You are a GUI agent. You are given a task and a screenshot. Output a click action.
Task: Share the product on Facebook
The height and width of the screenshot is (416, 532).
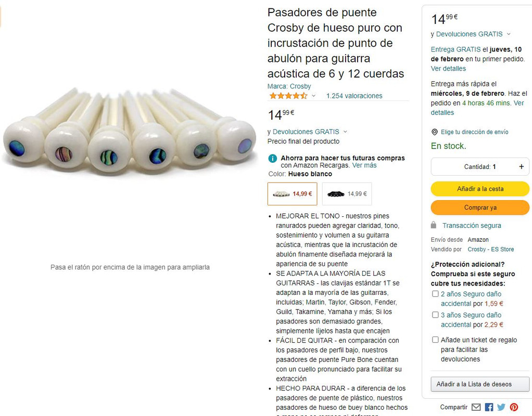[x=489, y=407]
